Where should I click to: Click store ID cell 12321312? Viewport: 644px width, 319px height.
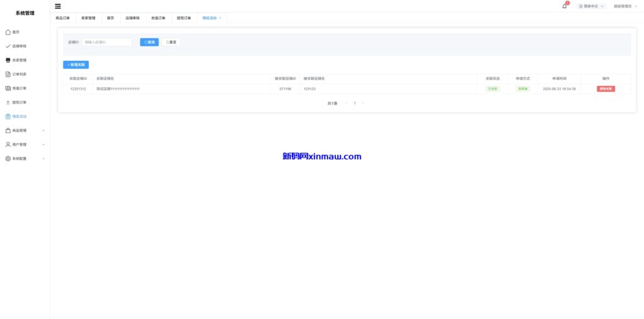coord(78,89)
